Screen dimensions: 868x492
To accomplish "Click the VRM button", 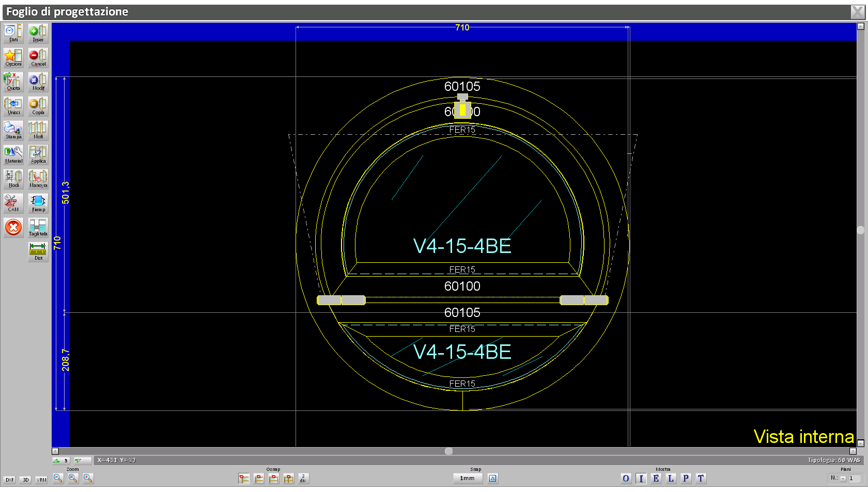I will click(41, 480).
